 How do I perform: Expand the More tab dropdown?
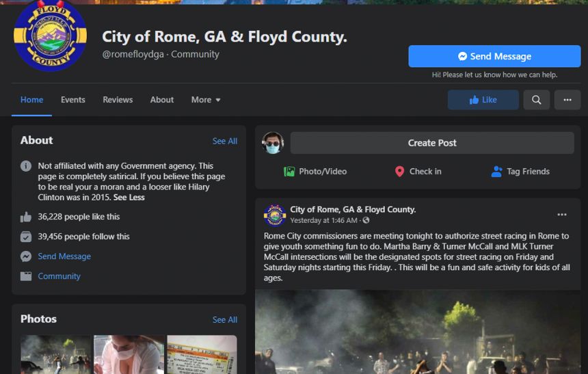(206, 100)
